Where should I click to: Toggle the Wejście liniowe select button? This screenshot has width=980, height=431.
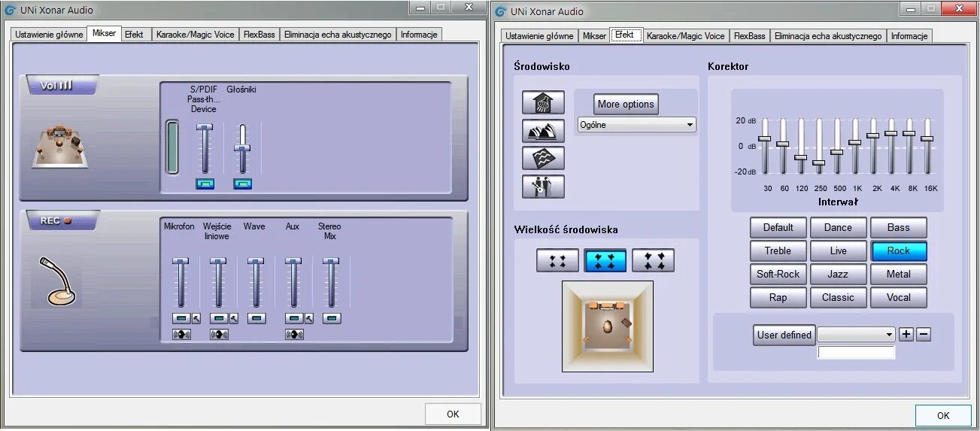219,318
